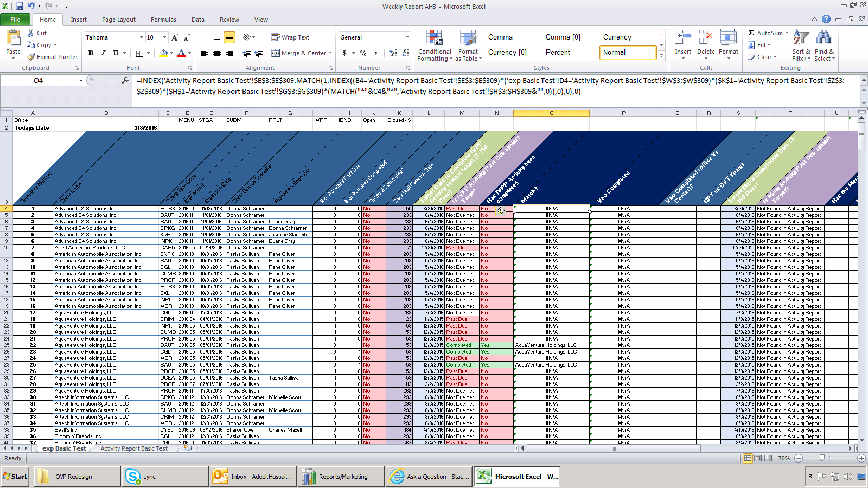Toggle Underline formatting
Viewport: 868px width, 488px height.
[116, 53]
